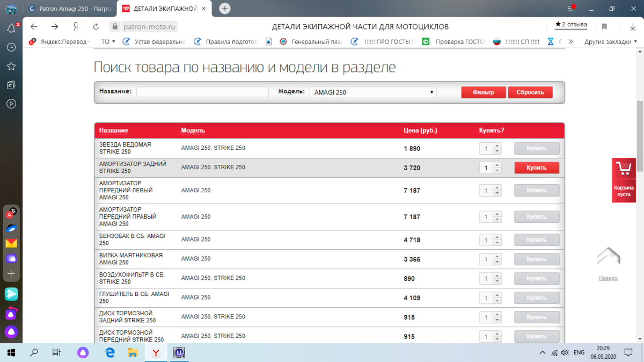The height and width of the screenshot is (362, 644).
Task: Open notifications bell in sidebar
Action: [11, 28]
